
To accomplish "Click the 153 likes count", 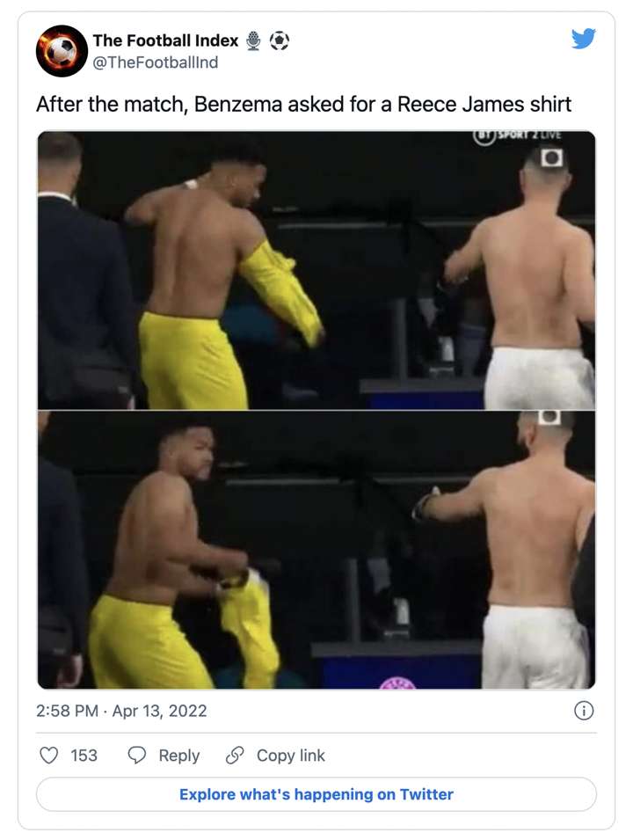I will point(84,756).
